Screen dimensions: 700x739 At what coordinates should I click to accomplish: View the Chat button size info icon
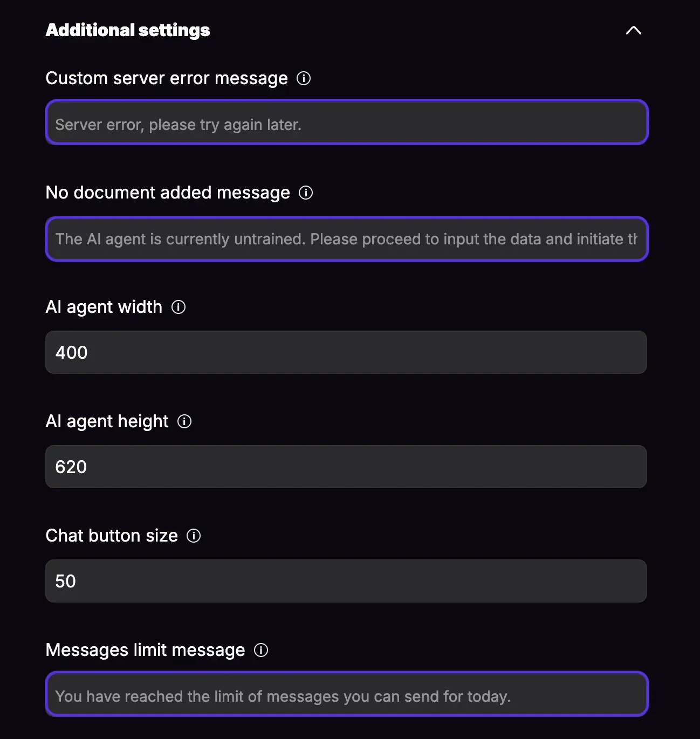click(x=194, y=536)
